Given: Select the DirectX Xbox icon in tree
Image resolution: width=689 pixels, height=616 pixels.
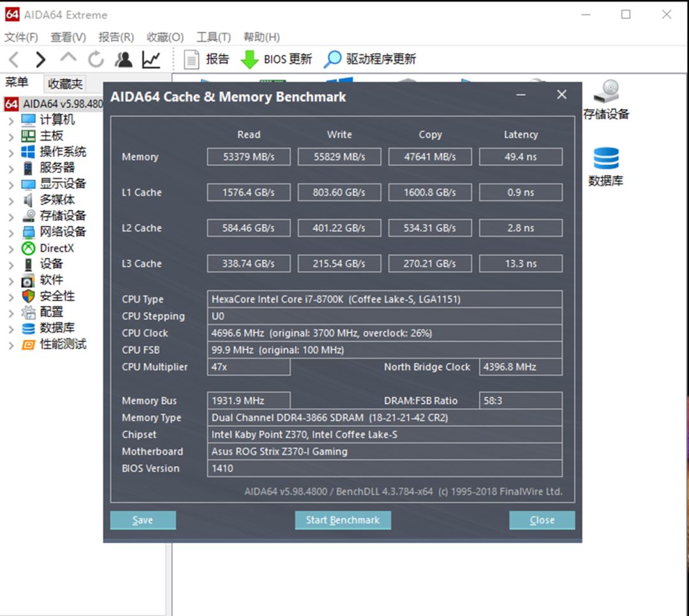Looking at the screenshot, I should point(29,248).
